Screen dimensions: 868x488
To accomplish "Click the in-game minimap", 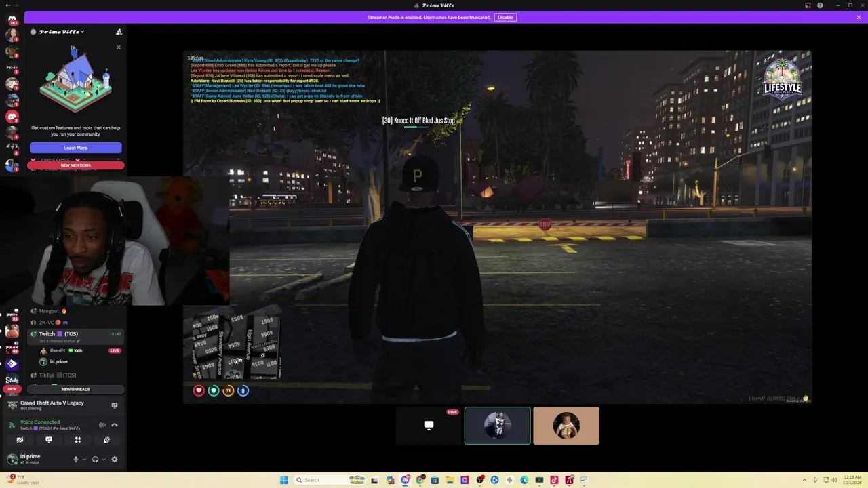I will (x=237, y=346).
